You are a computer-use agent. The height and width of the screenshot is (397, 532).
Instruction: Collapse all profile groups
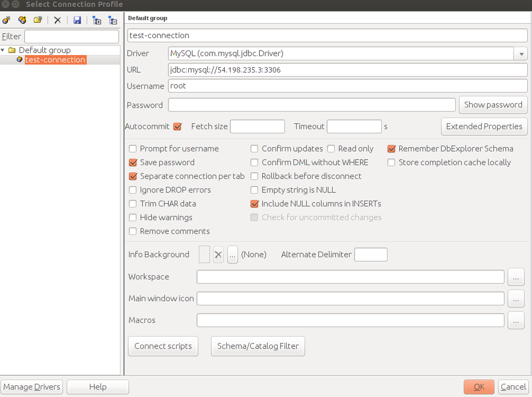pos(112,20)
